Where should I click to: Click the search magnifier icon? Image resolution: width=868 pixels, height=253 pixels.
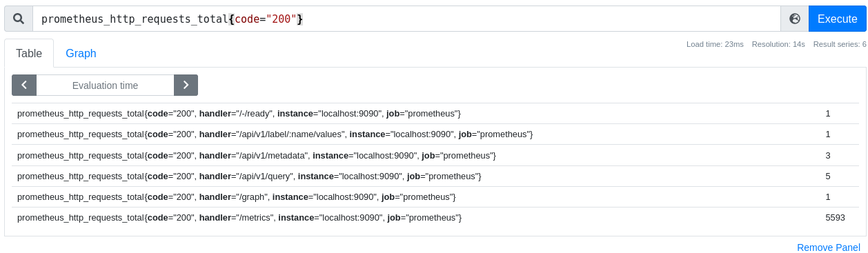pos(19,19)
